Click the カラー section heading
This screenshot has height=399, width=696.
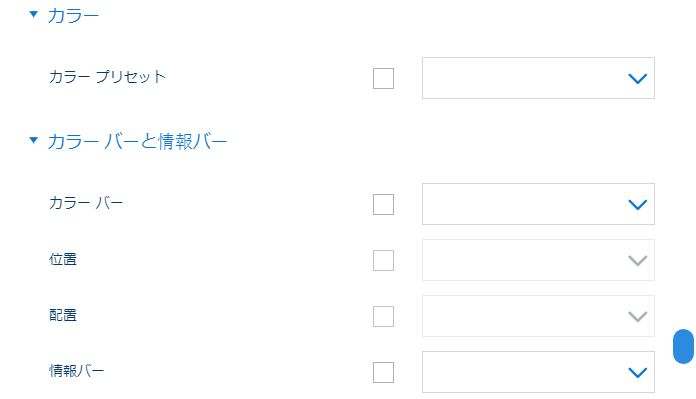[73, 16]
